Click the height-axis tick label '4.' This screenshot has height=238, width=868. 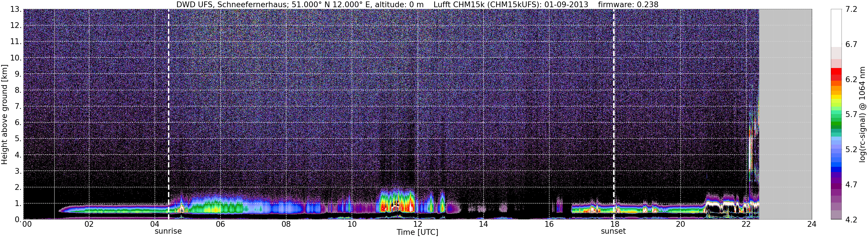[18, 155]
